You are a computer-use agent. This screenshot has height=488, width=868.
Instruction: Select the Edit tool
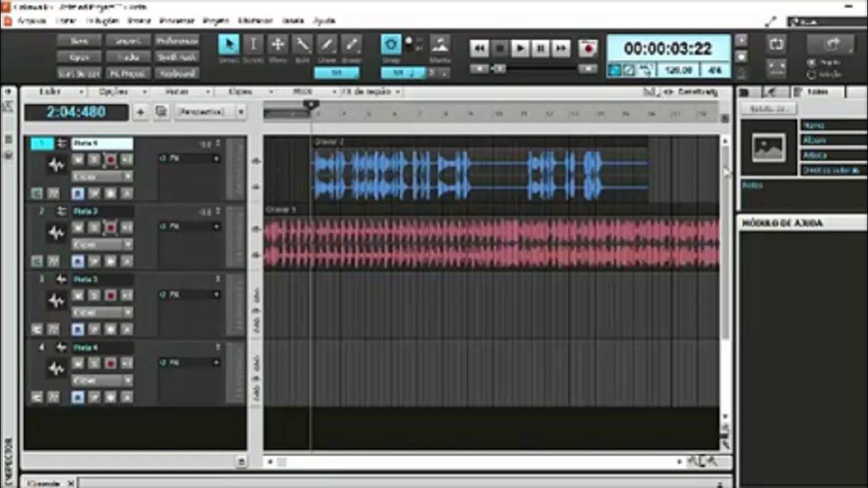(302, 45)
